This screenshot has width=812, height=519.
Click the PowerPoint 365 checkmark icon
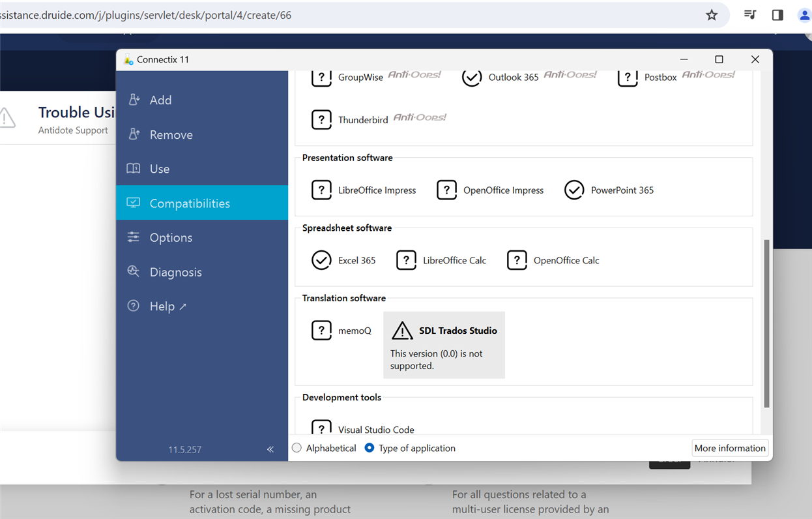(574, 190)
